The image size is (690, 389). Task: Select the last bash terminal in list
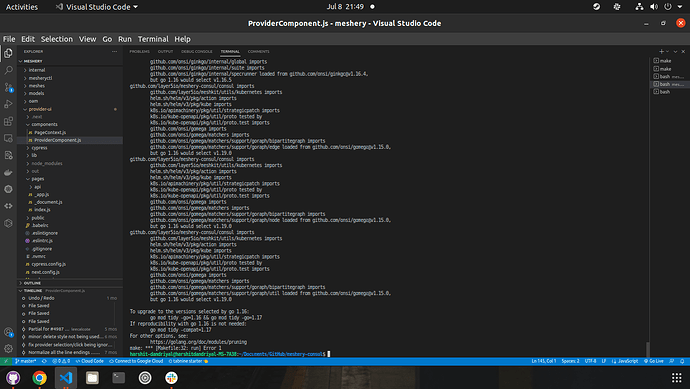click(669, 92)
